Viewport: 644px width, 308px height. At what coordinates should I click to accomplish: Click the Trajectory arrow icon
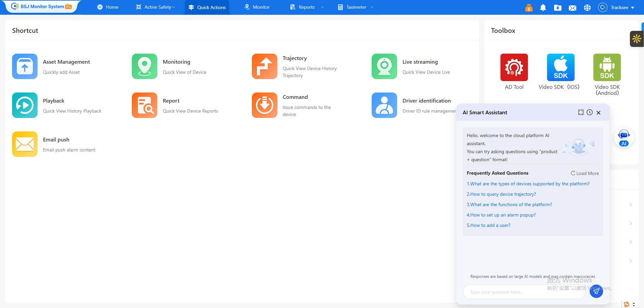coord(264,66)
